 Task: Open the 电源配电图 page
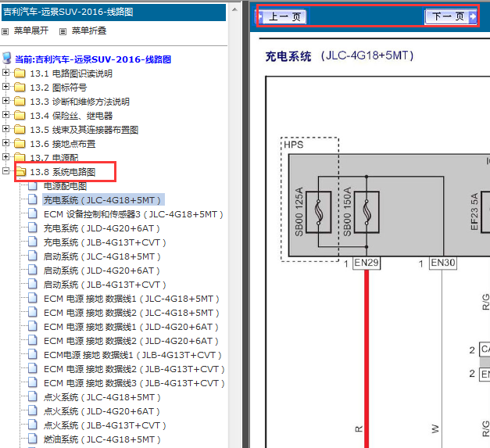(65, 186)
